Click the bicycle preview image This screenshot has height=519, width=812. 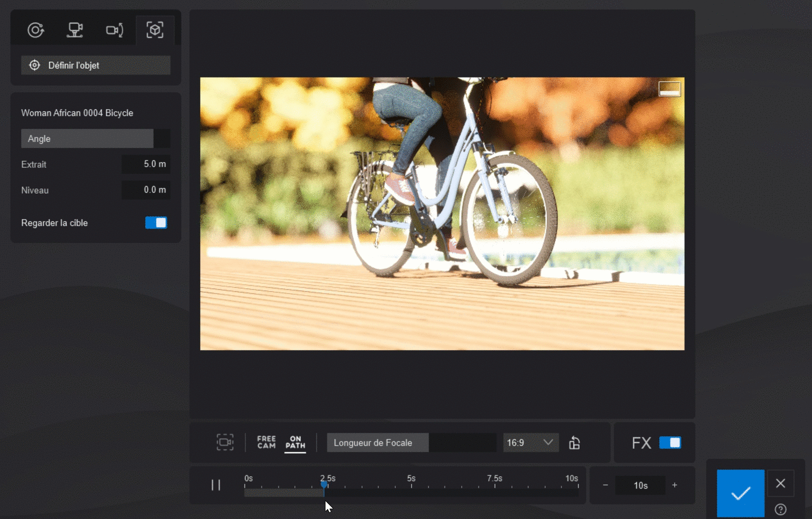[x=442, y=214]
